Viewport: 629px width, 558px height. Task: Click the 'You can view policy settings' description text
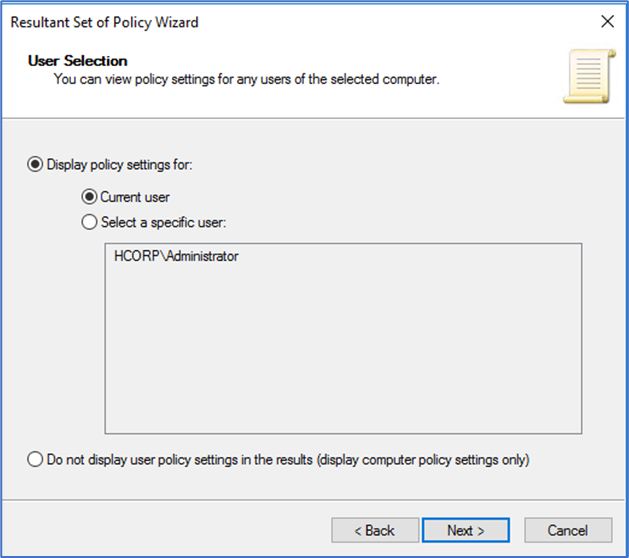pos(245,78)
